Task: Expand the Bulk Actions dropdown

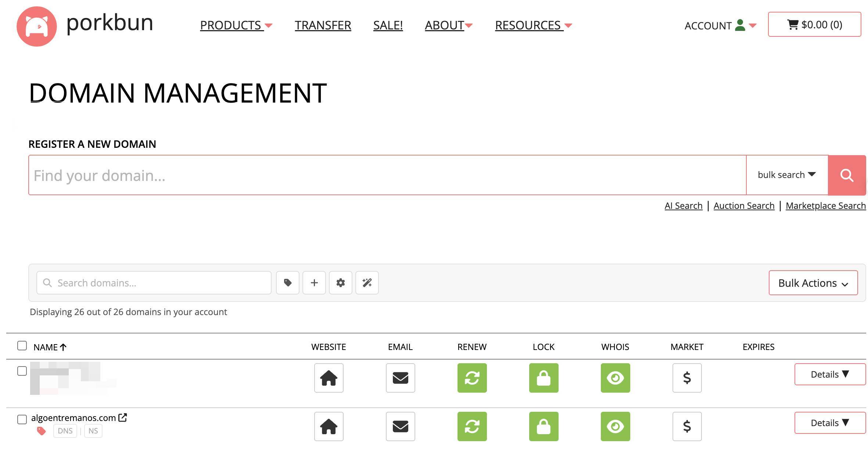Action: 813,283
